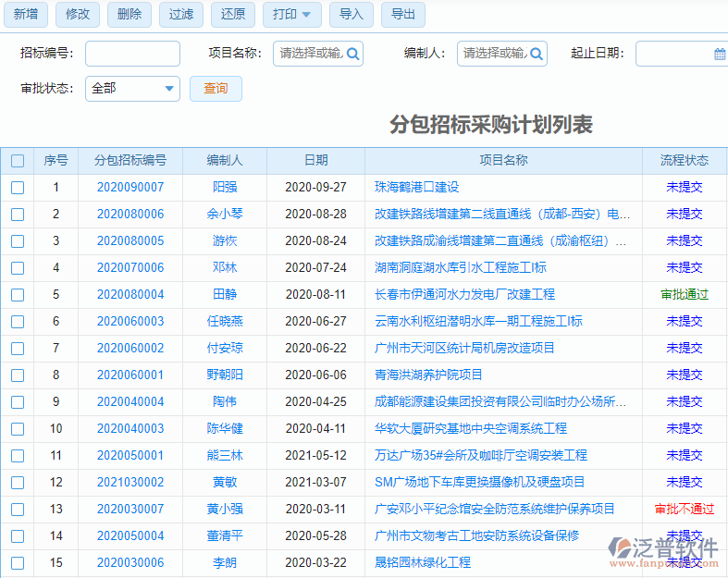
Task: Open bid number link 2020090007
Action: (x=130, y=188)
